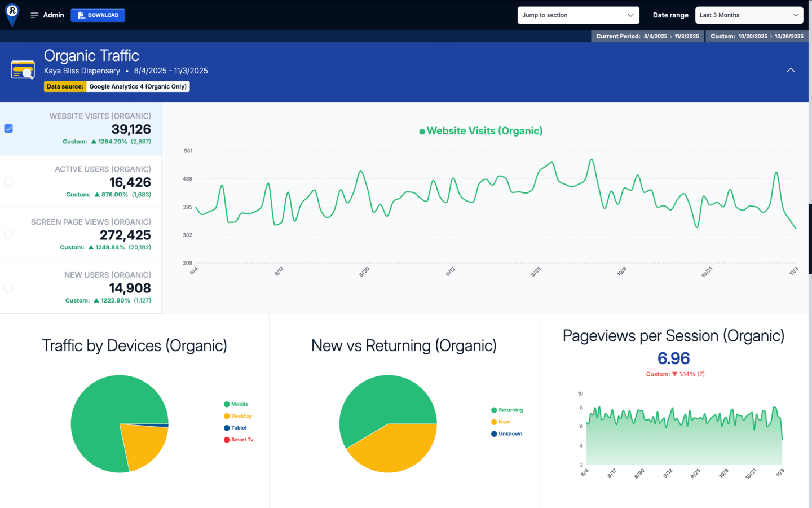The height and width of the screenshot is (508, 812).
Task: Click the blue Tablet legend dot
Action: coord(227,428)
